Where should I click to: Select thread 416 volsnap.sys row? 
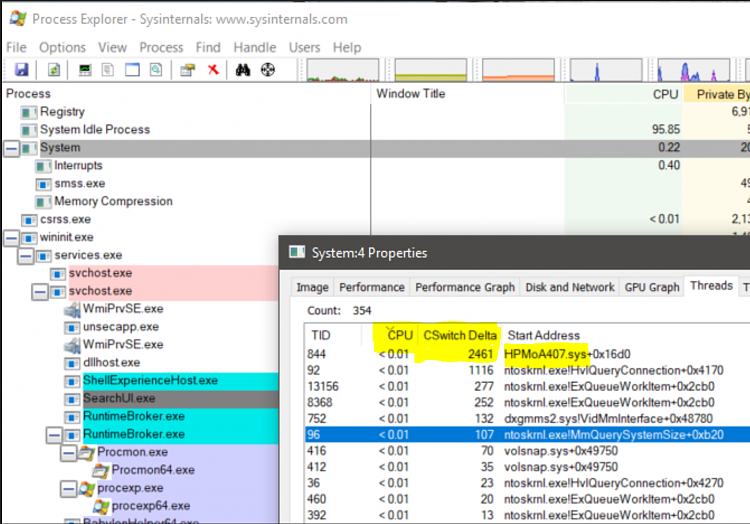point(528,451)
